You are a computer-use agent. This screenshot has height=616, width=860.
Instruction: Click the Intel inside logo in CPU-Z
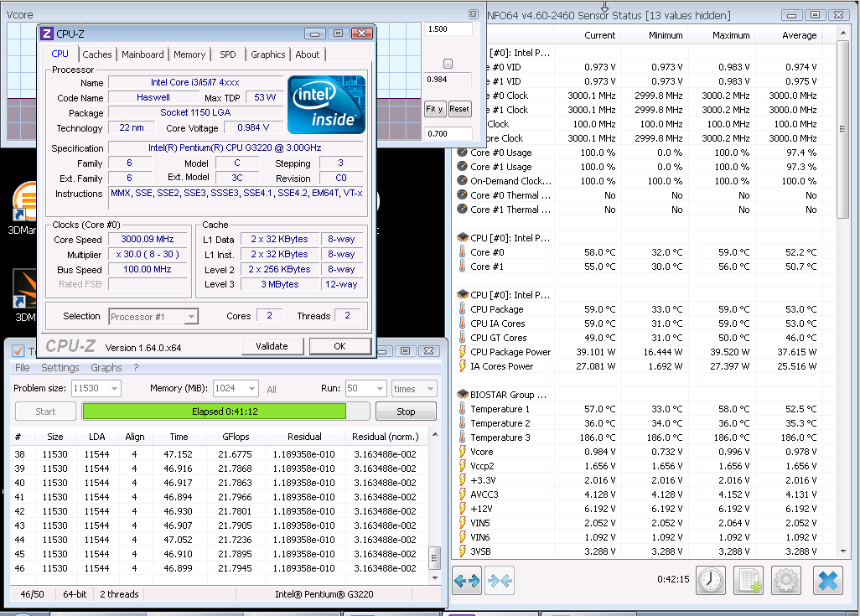326,105
